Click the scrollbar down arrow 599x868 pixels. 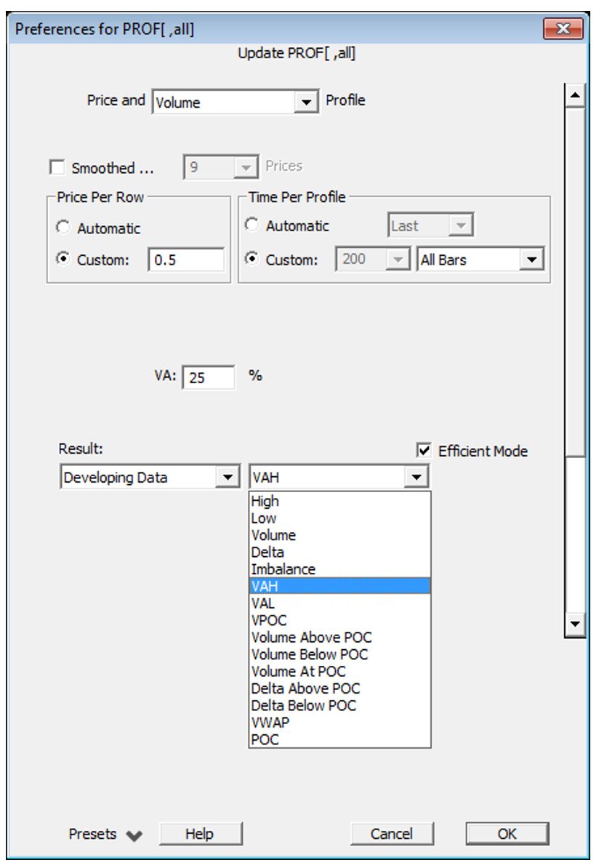575,624
